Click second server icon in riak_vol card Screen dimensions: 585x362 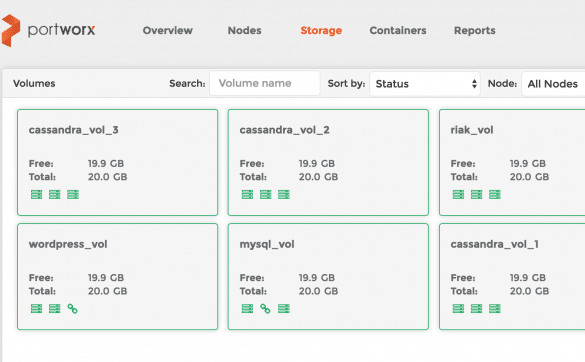click(476, 194)
